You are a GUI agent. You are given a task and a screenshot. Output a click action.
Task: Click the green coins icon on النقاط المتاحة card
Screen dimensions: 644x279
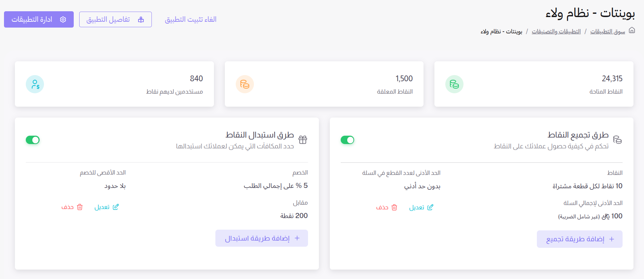(x=454, y=84)
